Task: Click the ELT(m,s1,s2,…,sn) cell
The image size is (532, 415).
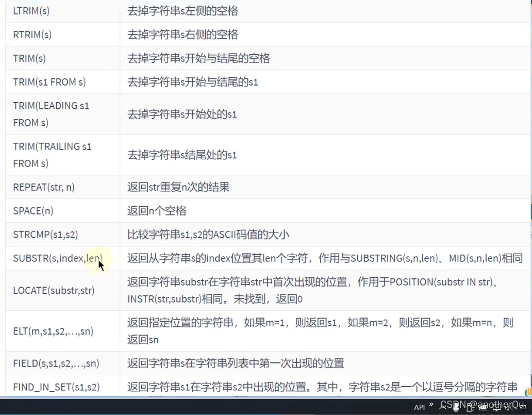Action: point(63,331)
